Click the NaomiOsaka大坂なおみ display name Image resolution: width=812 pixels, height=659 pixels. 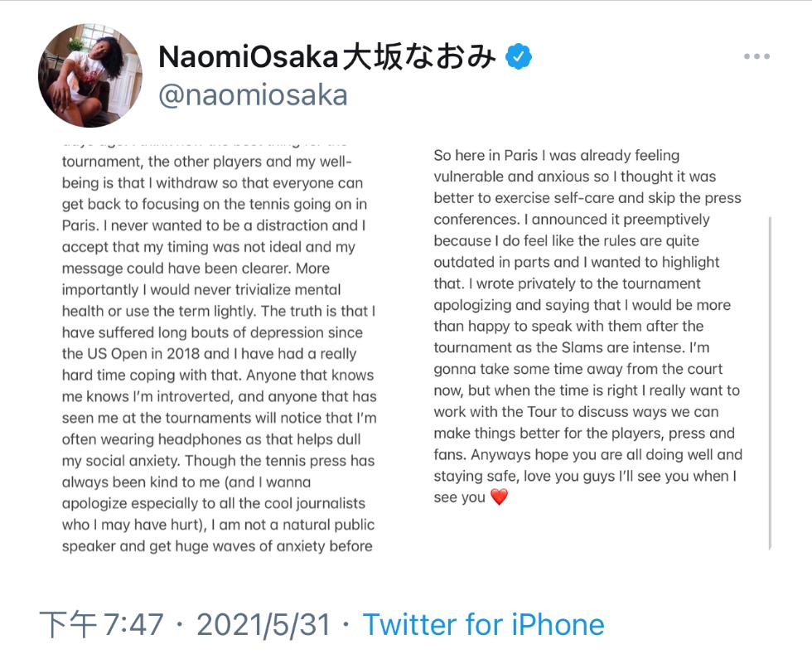tap(327, 56)
